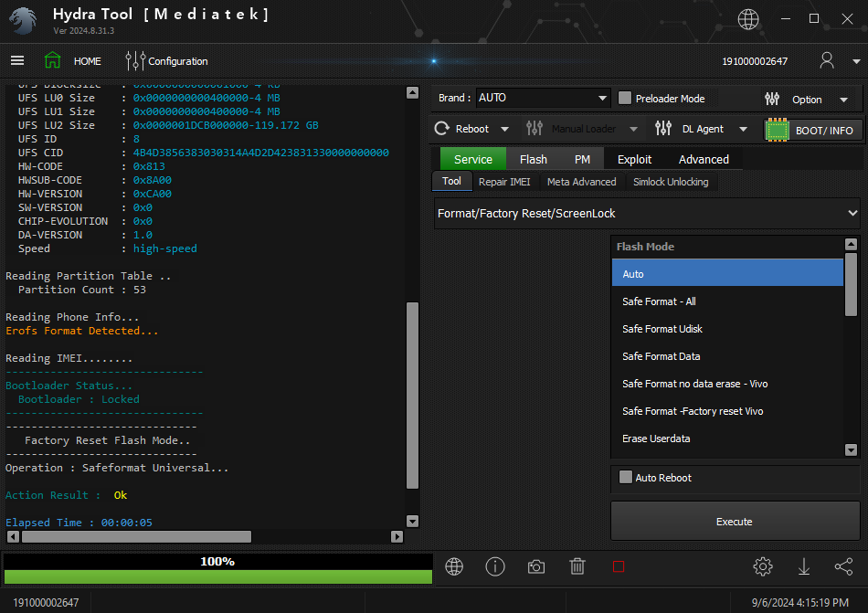The image size is (868, 613).
Task: Select Auto in Flash Mode list
Action: click(x=727, y=274)
